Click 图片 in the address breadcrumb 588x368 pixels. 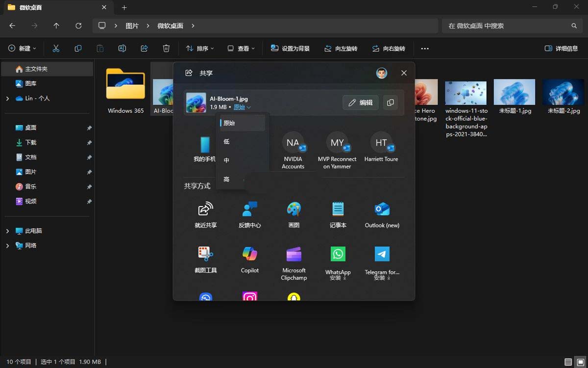(x=132, y=26)
